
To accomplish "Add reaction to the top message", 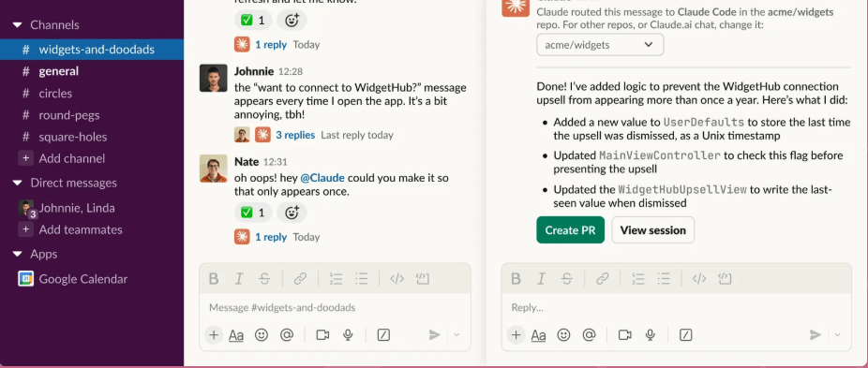I will point(292,21).
